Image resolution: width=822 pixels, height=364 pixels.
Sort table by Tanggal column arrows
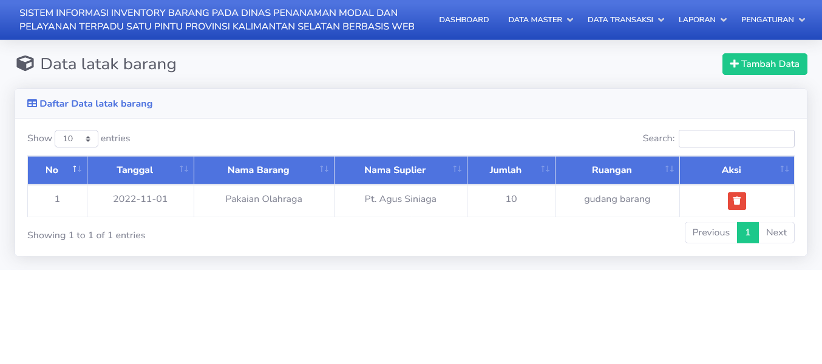point(183,169)
